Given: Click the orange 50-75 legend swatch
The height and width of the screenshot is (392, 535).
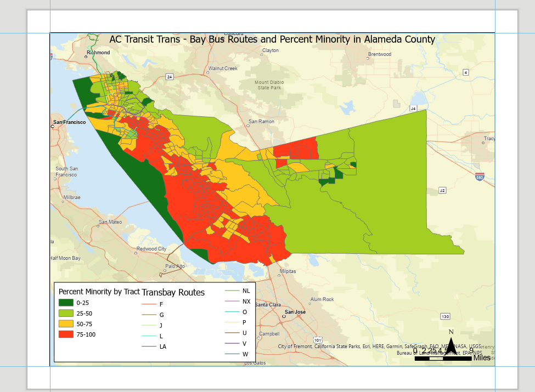Looking at the screenshot, I should (66, 324).
